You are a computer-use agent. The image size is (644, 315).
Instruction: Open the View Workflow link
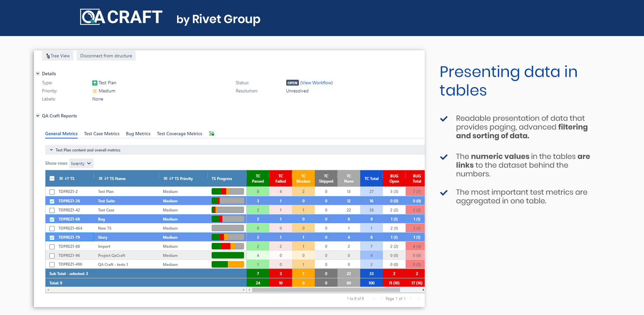click(x=316, y=83)
